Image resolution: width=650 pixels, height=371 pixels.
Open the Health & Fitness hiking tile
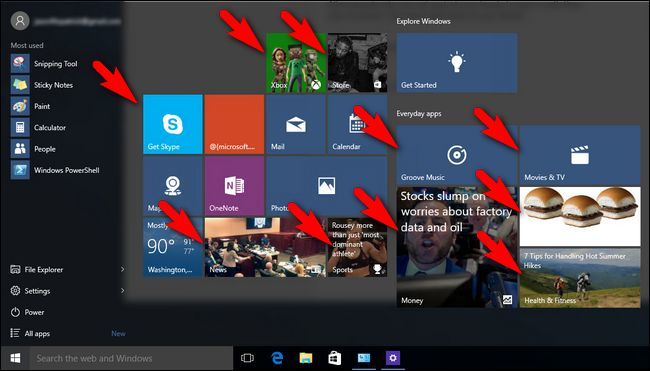580,278
